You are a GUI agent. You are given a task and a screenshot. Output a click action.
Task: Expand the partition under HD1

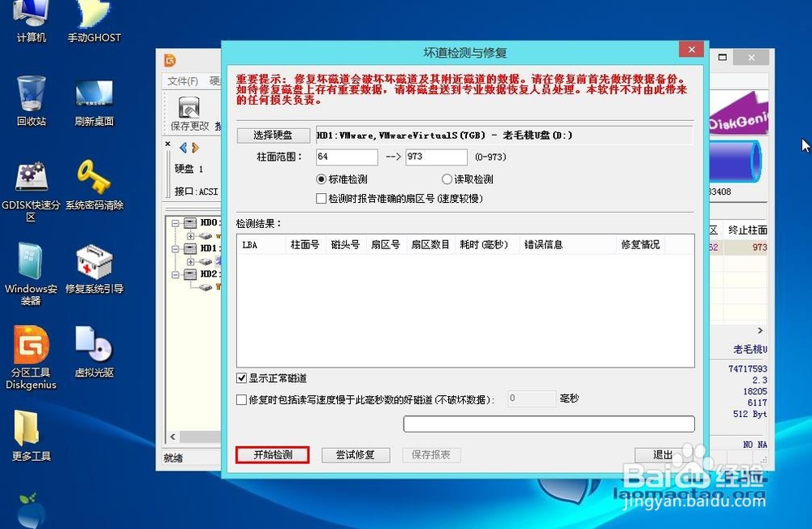(191, 261)
